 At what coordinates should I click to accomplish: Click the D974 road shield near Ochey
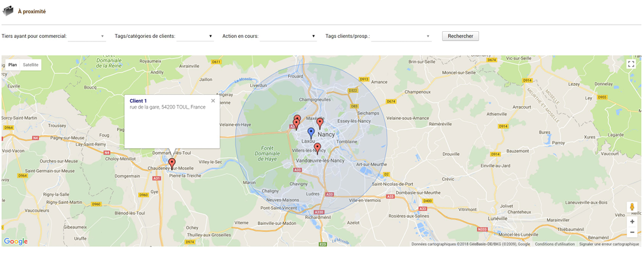[190, 242]
